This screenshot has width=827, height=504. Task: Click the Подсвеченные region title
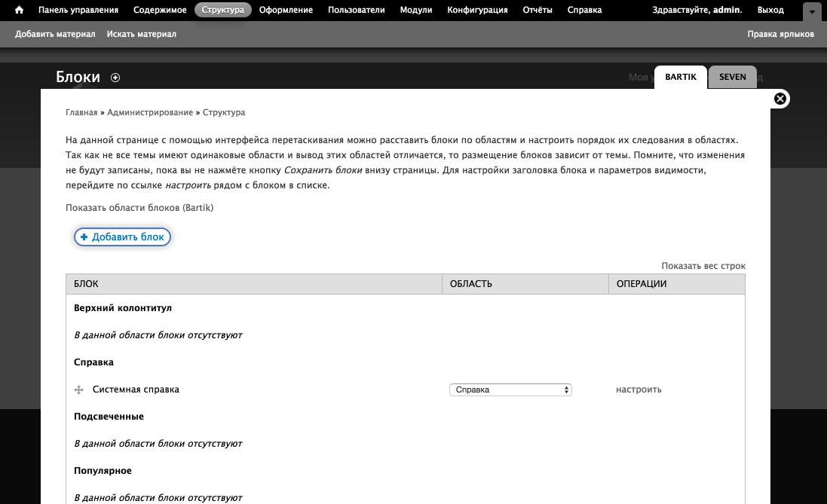[x=109, y=417]
